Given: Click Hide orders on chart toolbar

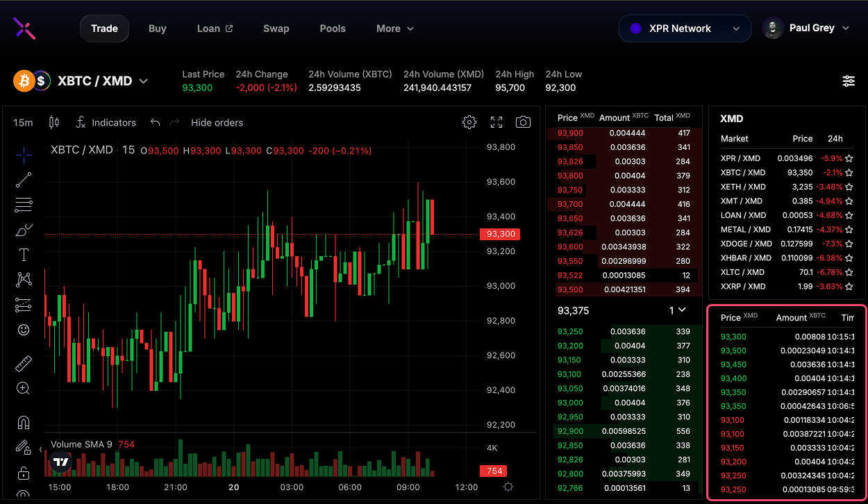Looking at the screenshot, I should [217, 122].
